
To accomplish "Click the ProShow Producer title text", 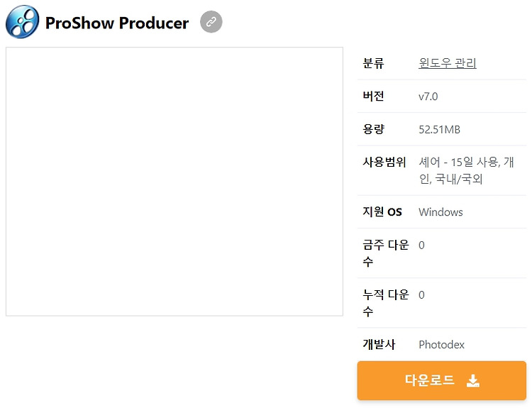I will (x=117, y=23).
